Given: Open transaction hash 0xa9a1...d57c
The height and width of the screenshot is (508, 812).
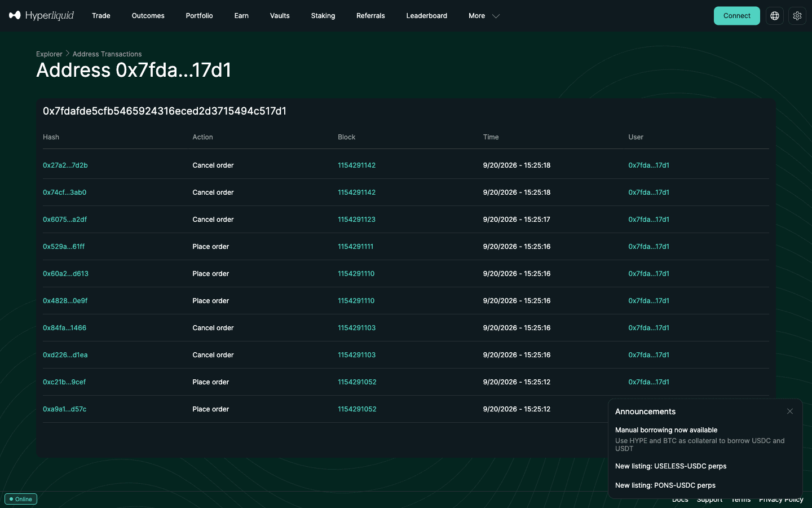Looking at the screenshot, I should point(65,409).
